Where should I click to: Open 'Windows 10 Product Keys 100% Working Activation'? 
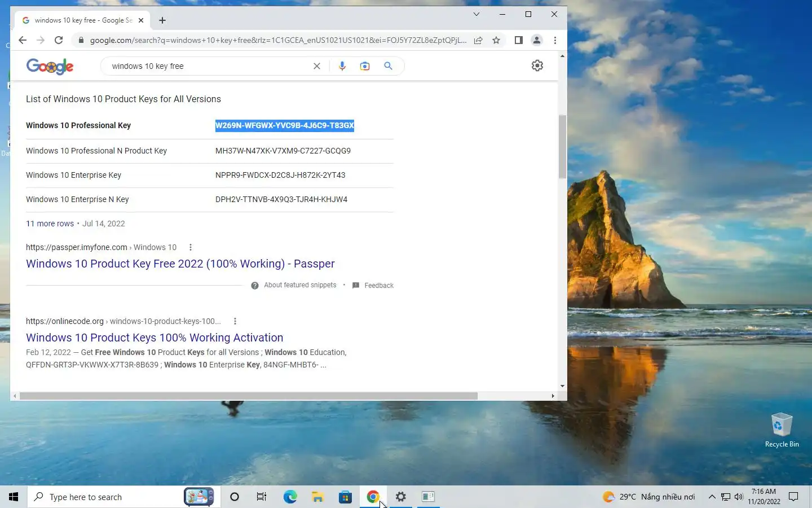pos(155,338)
